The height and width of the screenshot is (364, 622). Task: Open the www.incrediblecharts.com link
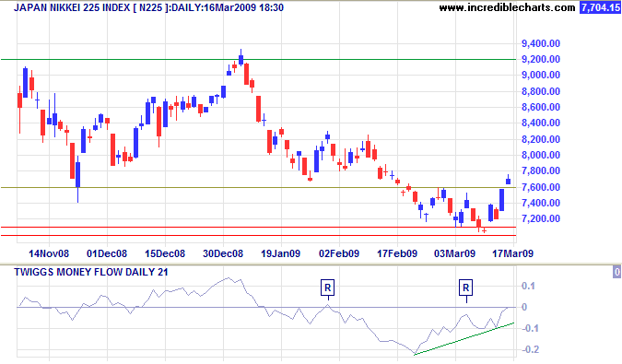click(507, 7)
